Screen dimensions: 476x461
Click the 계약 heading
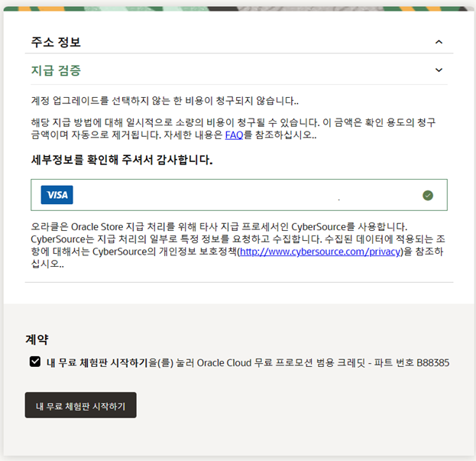coord(37,339)
